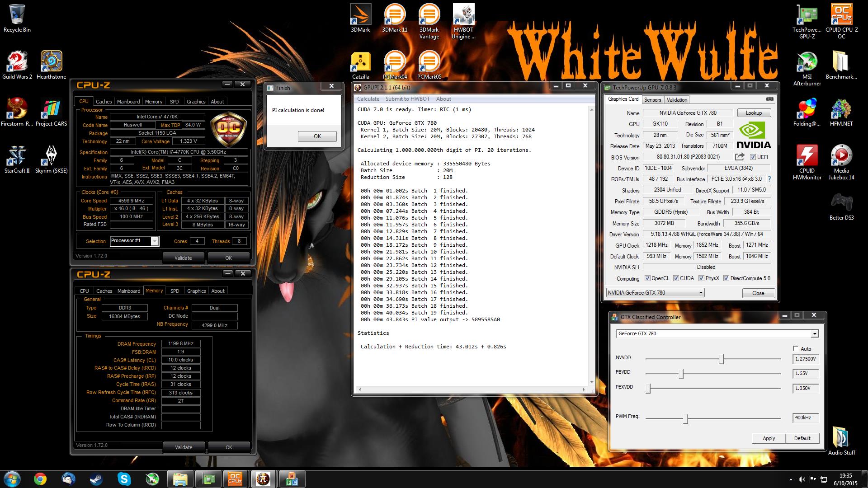The width and height of the screenshot is (868, 488).
Task: Open Submit to HWBOT menu in GPUPI
Action: (x=407, y=99)
